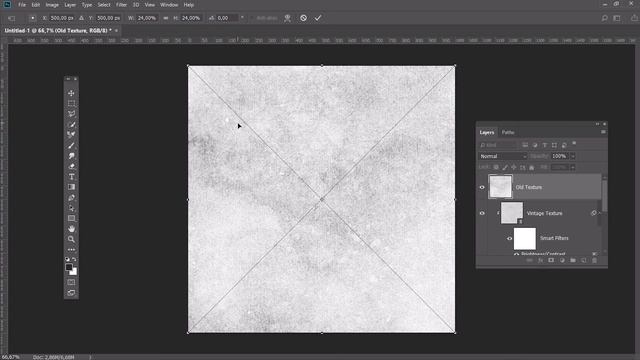Click the X position field
The width and height of the screenshot is (640, 360).
click(x=62, y=18)
